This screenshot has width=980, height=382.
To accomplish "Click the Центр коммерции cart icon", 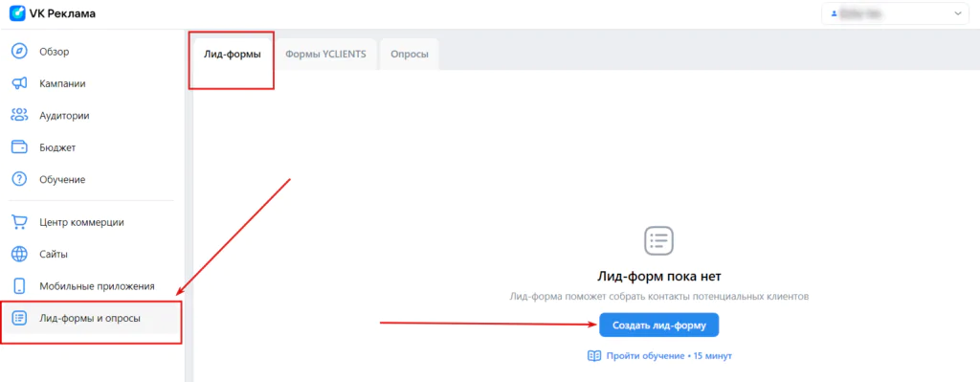I will coord(19,222).
